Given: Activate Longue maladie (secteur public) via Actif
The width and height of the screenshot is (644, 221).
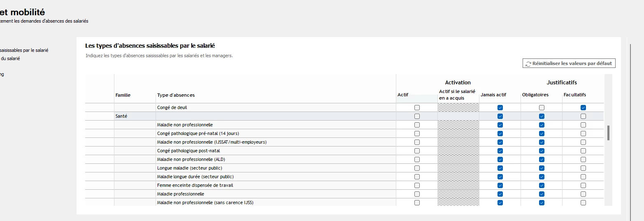Looking at the screenshot, I should [x=417, y=168].
